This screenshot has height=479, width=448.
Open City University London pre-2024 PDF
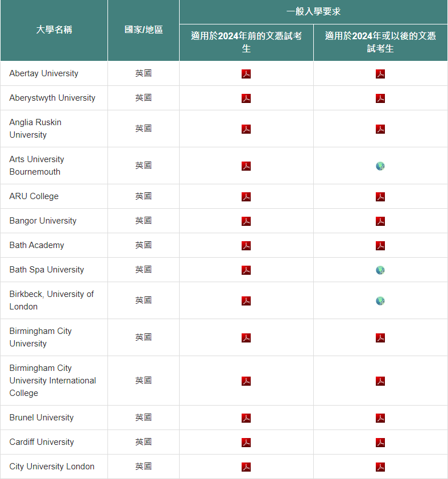tap(246, 467)
